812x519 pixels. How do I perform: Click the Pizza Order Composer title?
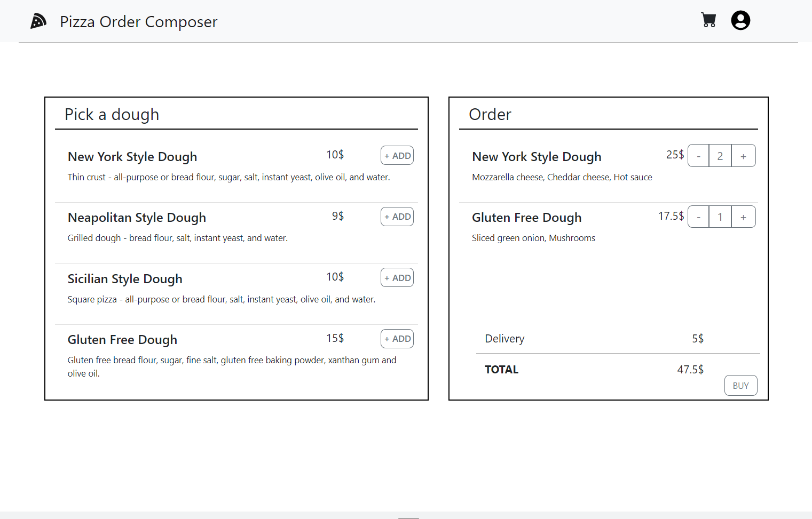pyautogui.click(x=139, y=22)
